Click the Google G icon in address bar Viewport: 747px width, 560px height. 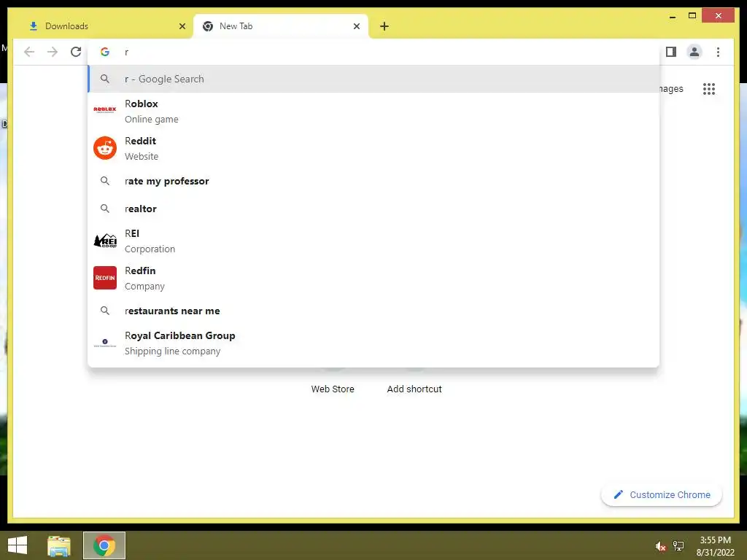click(105, 52)
